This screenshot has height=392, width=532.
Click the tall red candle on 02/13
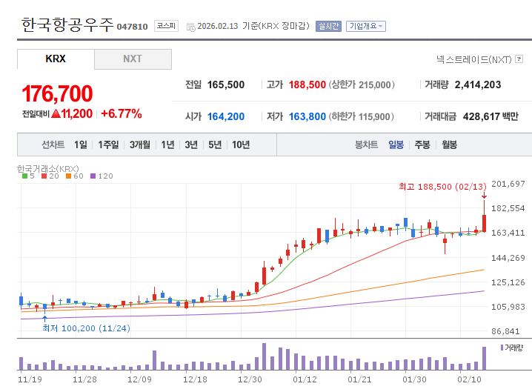tap(484, 223)
